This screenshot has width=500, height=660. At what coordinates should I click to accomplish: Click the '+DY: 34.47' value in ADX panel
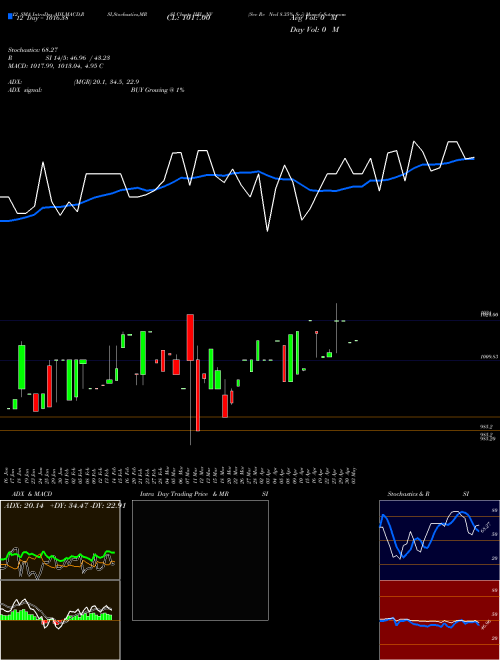point(67,506)
